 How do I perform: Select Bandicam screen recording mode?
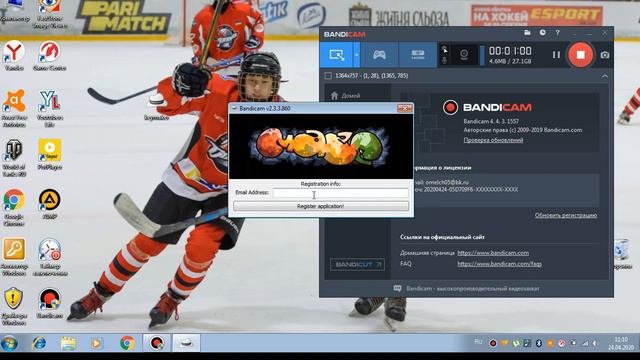pos(336,55)
